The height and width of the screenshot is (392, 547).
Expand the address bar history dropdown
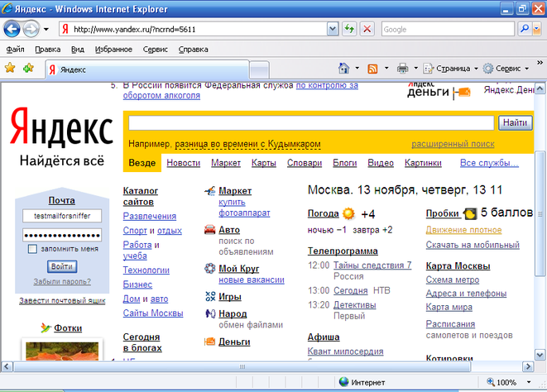coord(333,29)
